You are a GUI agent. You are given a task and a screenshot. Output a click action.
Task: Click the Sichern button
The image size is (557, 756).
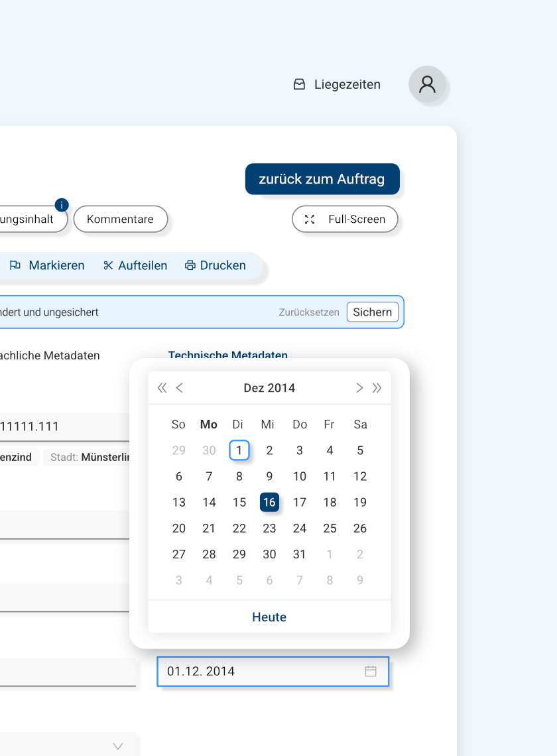coord(372,312)
